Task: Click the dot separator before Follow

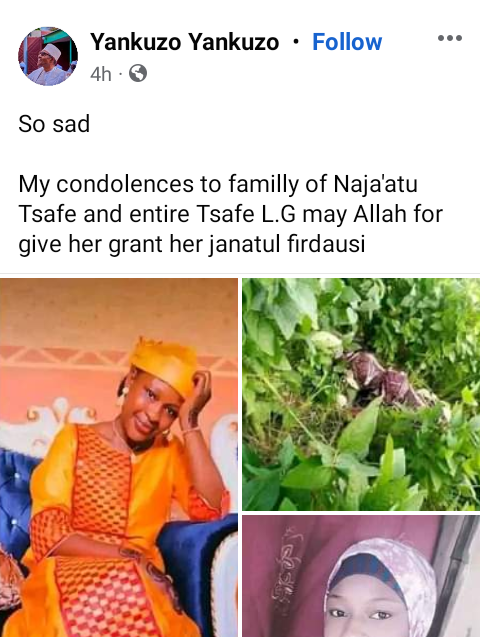Action: (296, 42)
